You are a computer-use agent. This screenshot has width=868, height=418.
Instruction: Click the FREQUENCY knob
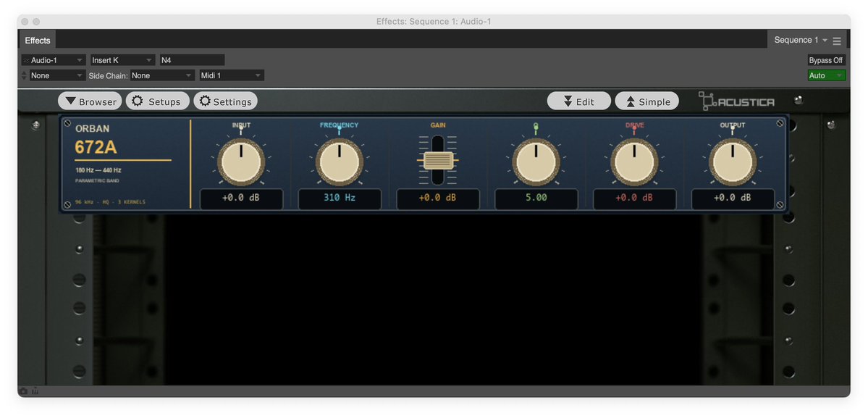[340, 162]
